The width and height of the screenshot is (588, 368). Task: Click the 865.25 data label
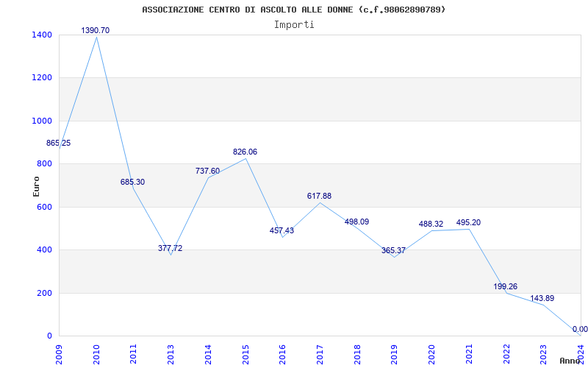(x=59, y=143)
